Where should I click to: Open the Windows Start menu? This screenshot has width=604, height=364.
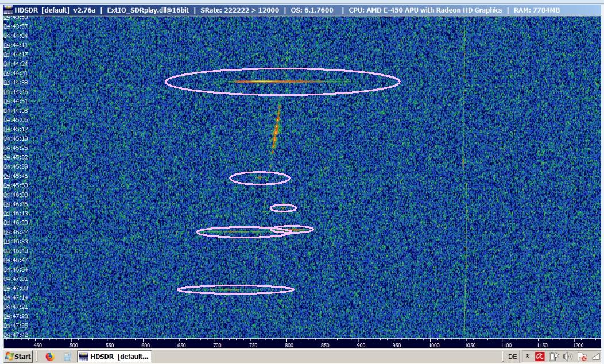click(18, 357)
